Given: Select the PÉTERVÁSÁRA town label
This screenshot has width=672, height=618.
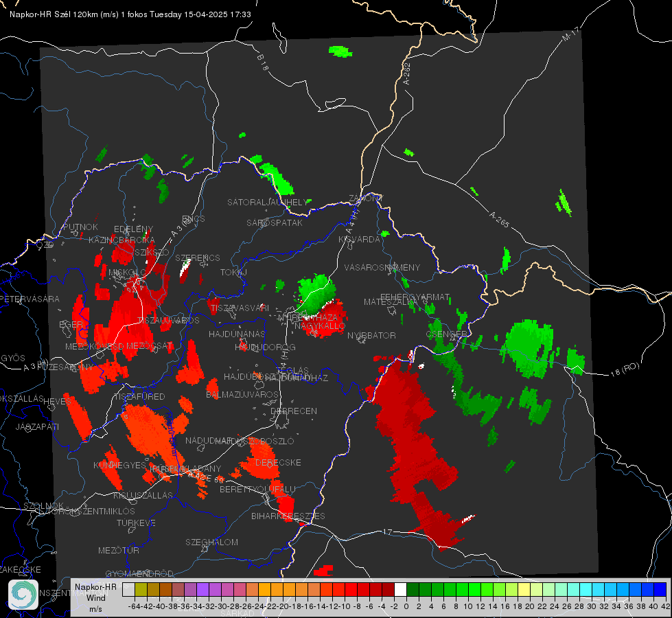Looking at the screenshot, I should click(30, 299).
